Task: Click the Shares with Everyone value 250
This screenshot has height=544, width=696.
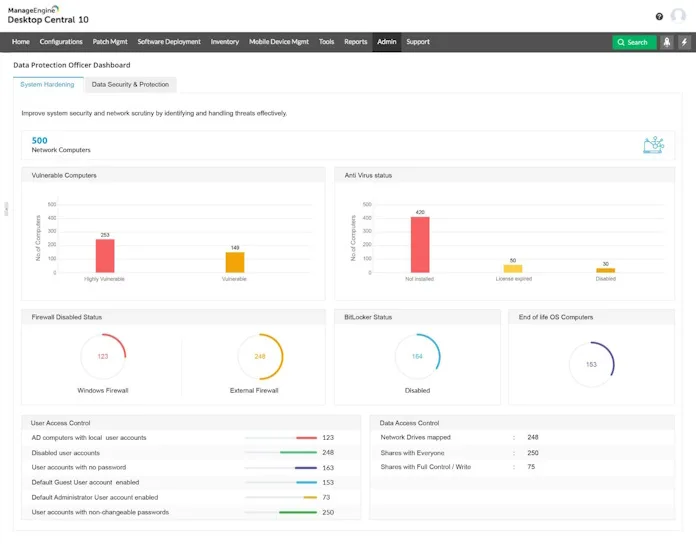Action: tap(533, 453)
